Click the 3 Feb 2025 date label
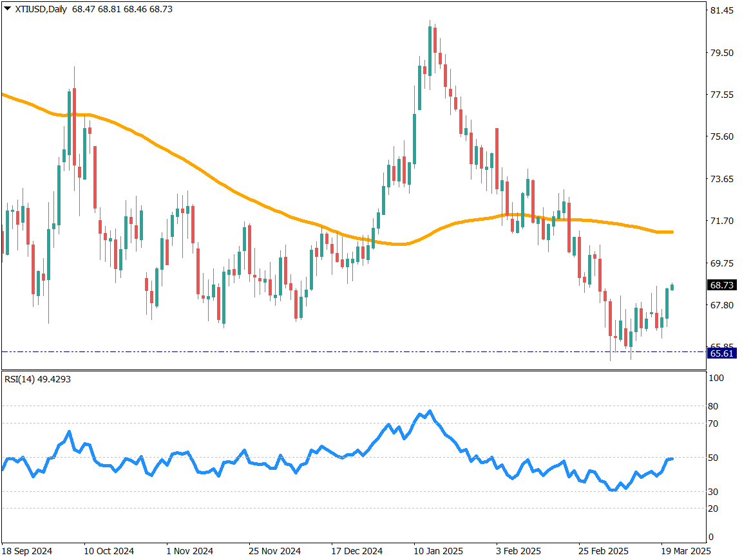This screenshot has height=560, width=742. coord(518,551)
